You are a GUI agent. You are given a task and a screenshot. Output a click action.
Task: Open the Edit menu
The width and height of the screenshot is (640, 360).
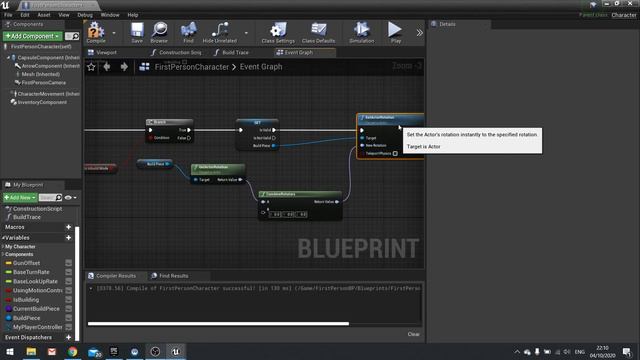25,15
